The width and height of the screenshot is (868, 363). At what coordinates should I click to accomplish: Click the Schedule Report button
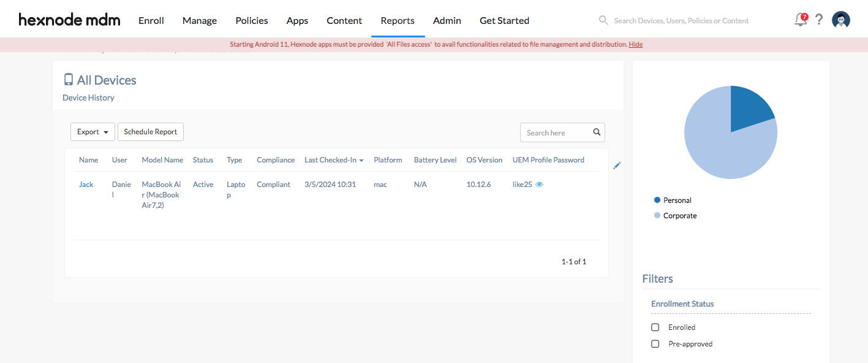click(151, 132)
